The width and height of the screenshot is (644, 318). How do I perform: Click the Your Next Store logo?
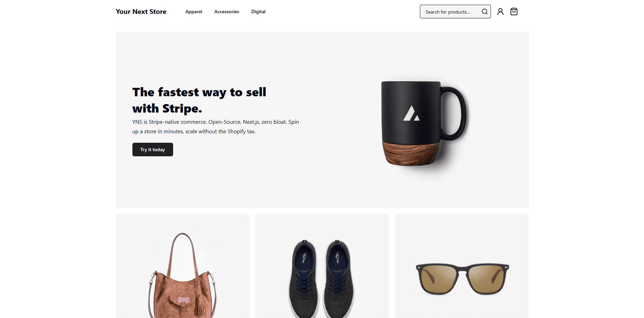click(141, 12)
